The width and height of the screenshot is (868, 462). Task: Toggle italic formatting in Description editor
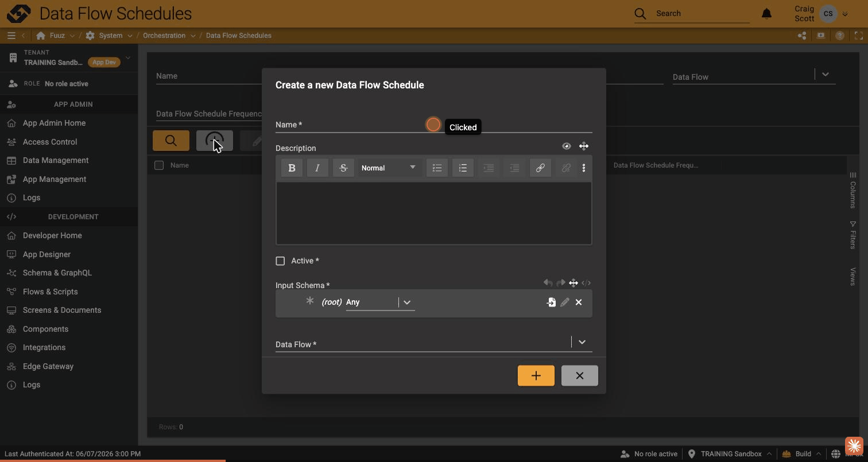[317, 168]
